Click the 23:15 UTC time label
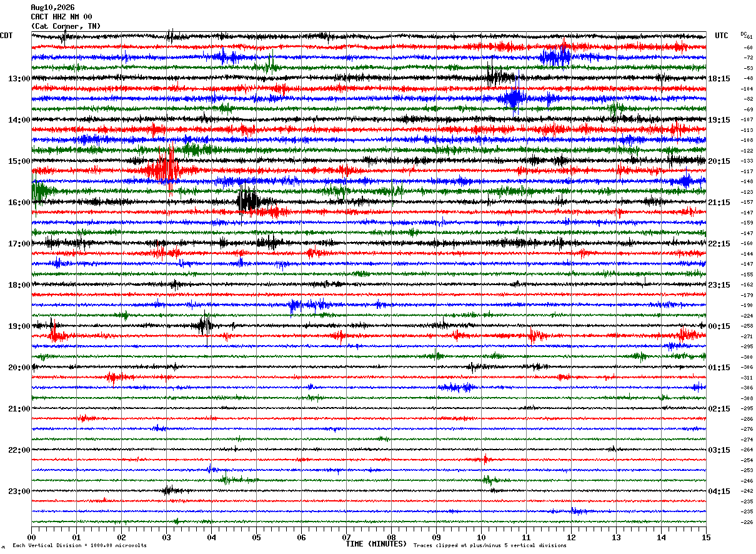756x554 pixels. [x=719, y=285]
